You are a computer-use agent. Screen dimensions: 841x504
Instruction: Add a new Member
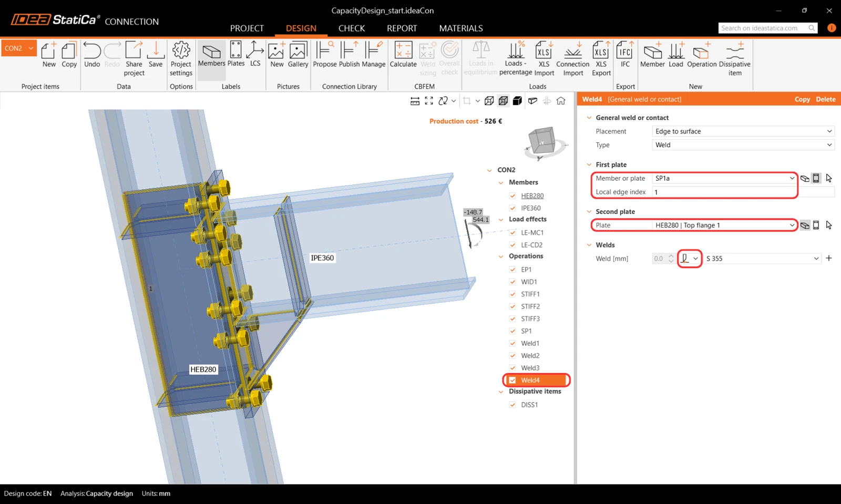pyautogui.click(x=652, y=55)
